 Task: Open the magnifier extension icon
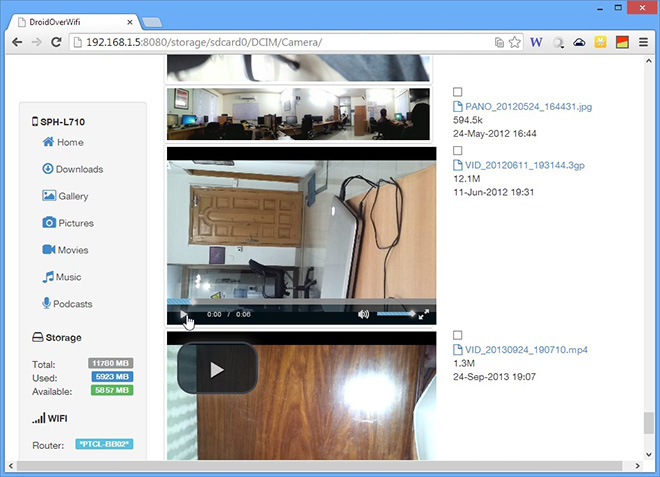559,43
